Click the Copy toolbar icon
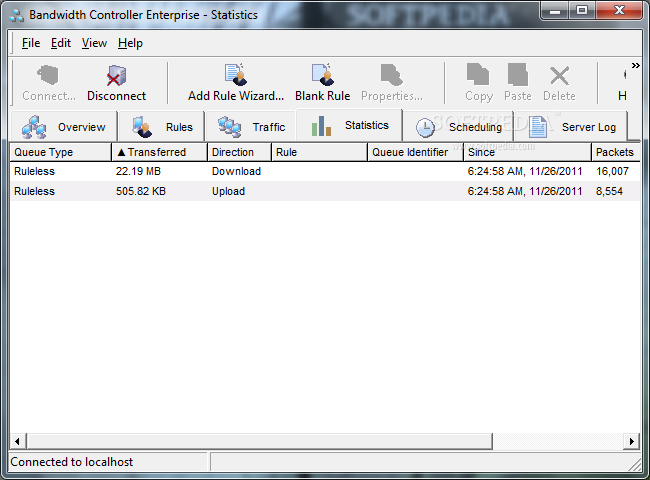 (478, 75)
